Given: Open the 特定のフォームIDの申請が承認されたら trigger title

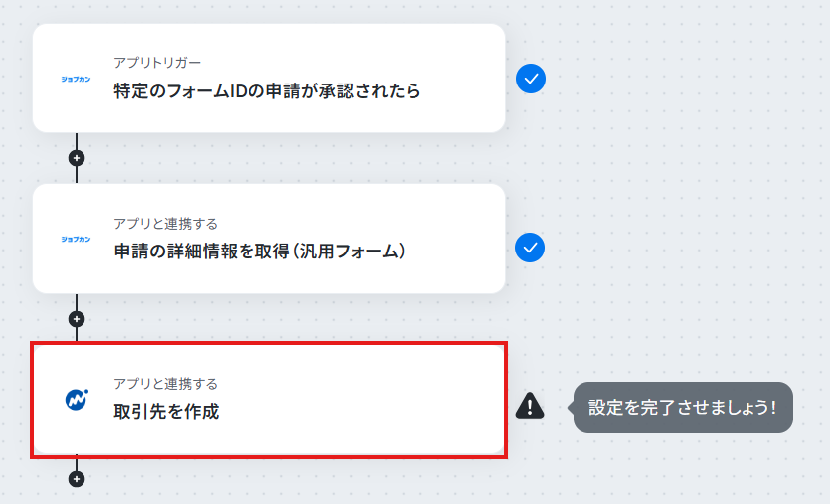Looking at the screenshot, I should (x=267, y=91).
